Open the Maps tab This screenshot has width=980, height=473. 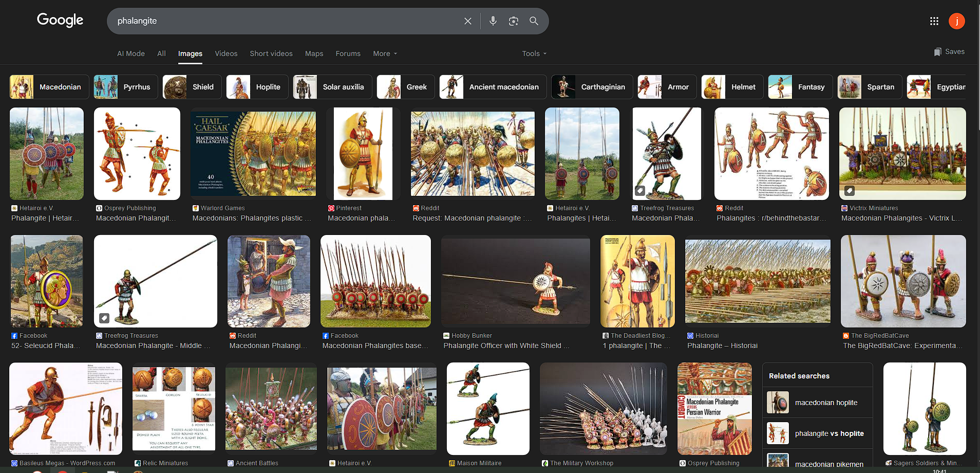[314, 53]
